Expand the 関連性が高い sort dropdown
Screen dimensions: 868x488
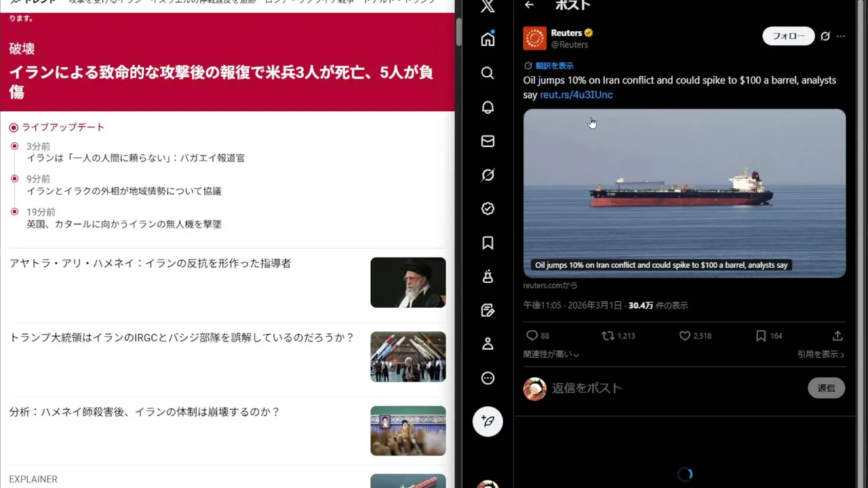click(551, 354)
